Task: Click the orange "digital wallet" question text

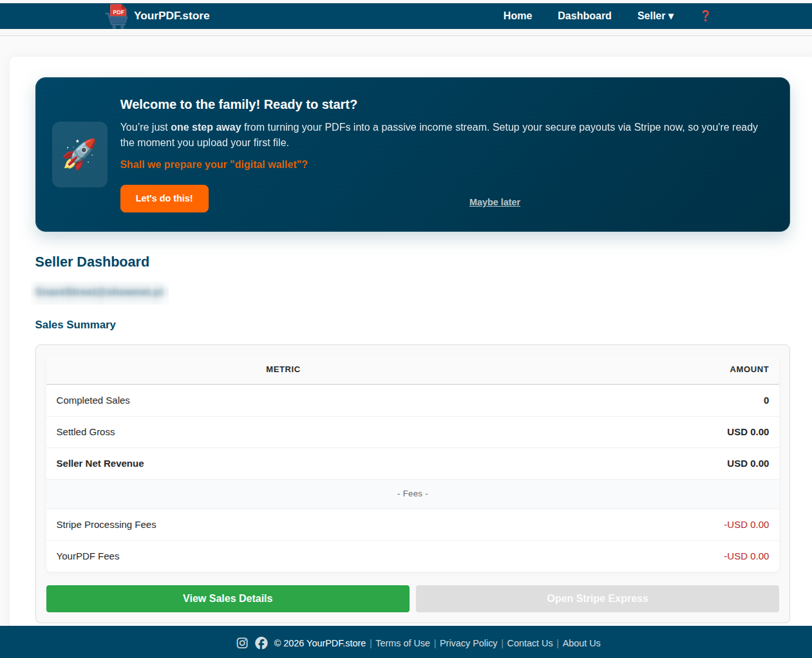Action: 214,165
